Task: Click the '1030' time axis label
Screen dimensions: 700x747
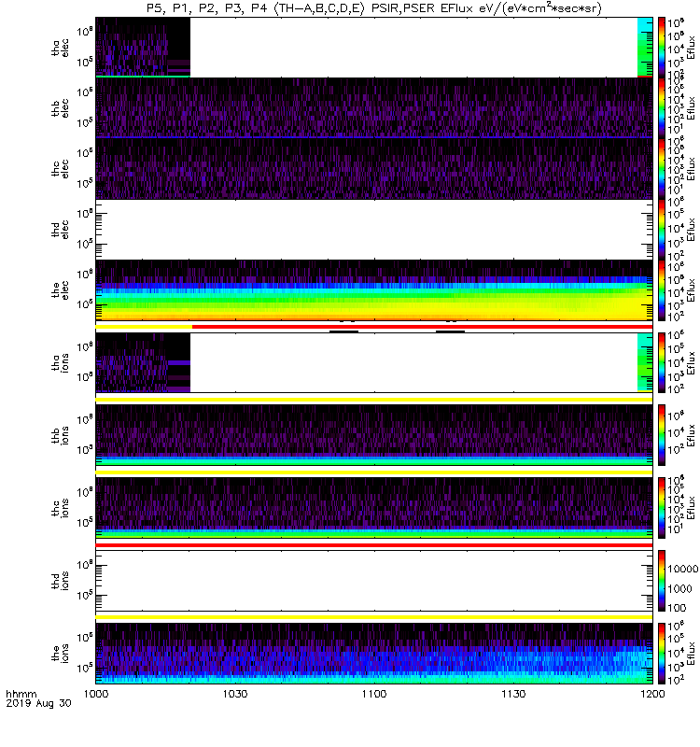Action: pos(235,694)
